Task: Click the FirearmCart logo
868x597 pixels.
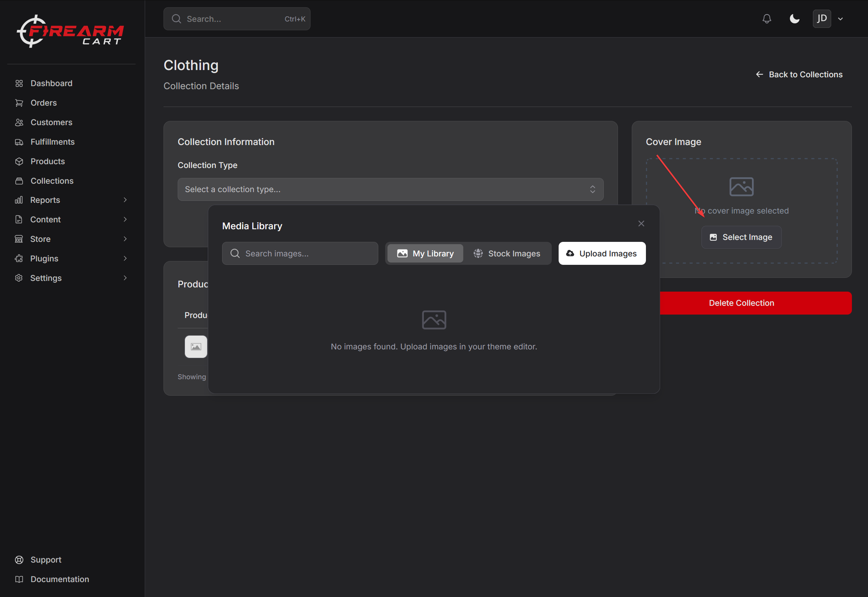Action: click(x=70, y=31)
